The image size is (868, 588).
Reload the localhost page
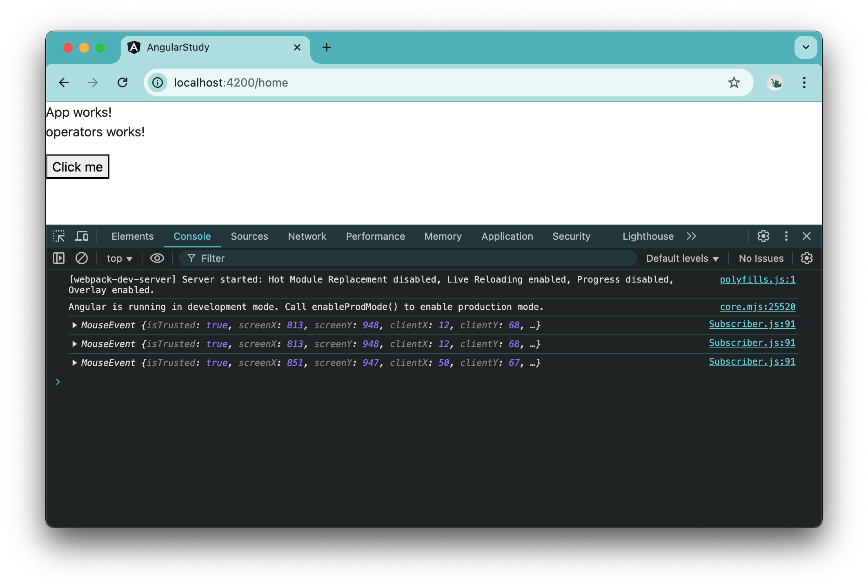click(x=123, y=82)
